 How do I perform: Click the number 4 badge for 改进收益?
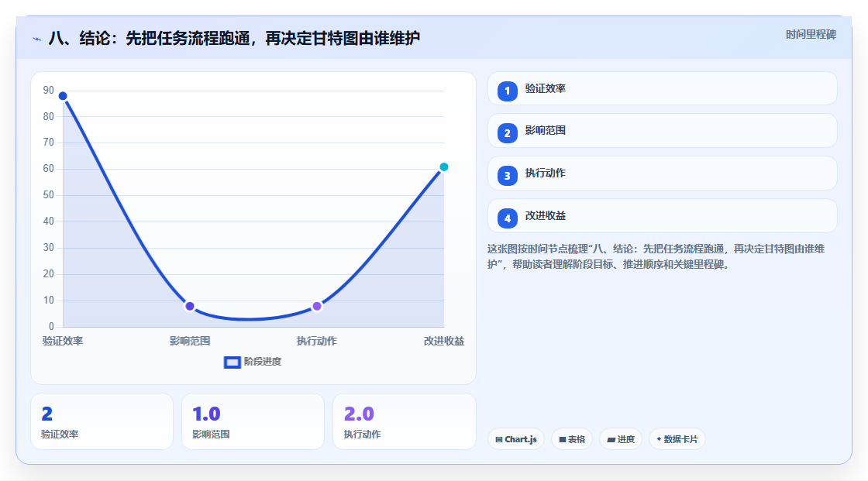(x=507, y=218)
